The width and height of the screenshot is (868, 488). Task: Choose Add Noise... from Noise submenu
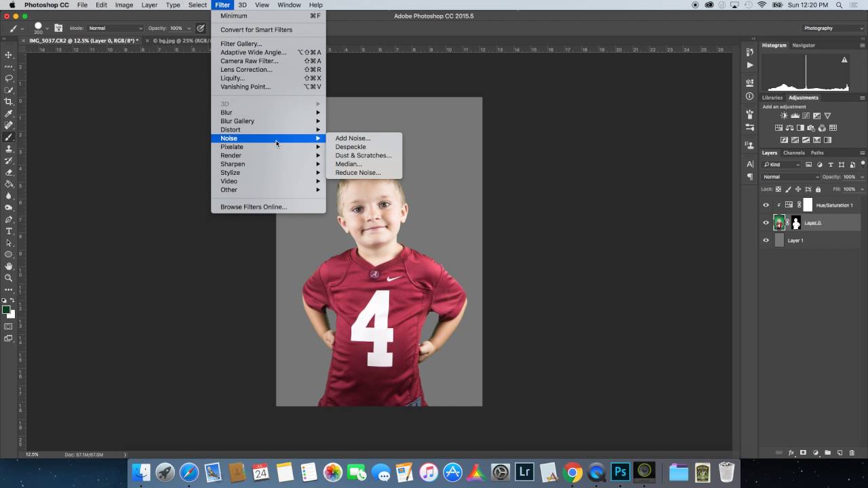[353, 138]
